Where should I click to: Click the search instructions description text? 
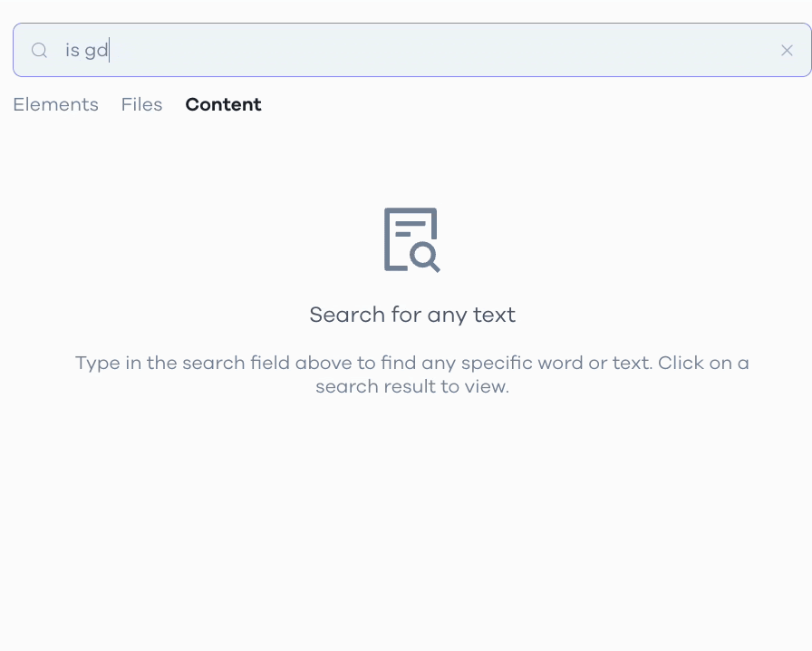(412, 374)
